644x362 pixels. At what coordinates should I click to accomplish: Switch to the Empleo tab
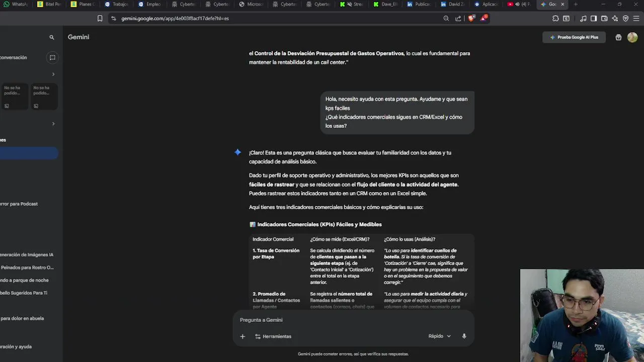(150, 4)
